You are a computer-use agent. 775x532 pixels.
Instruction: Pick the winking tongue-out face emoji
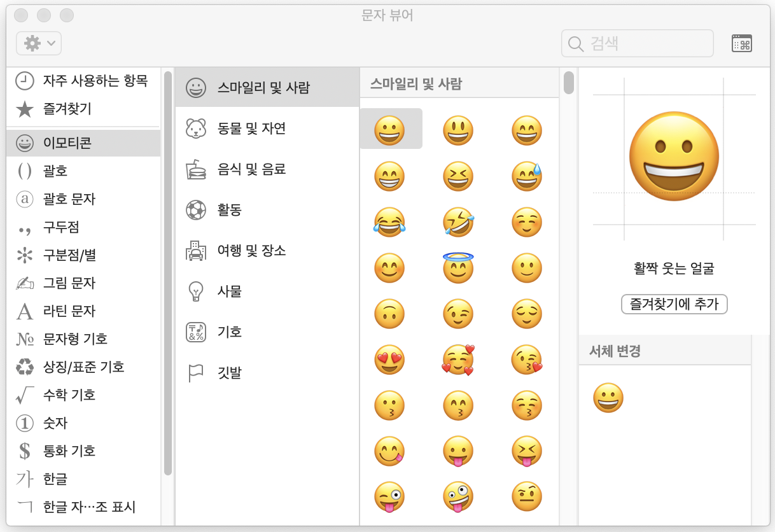point(390,497)
